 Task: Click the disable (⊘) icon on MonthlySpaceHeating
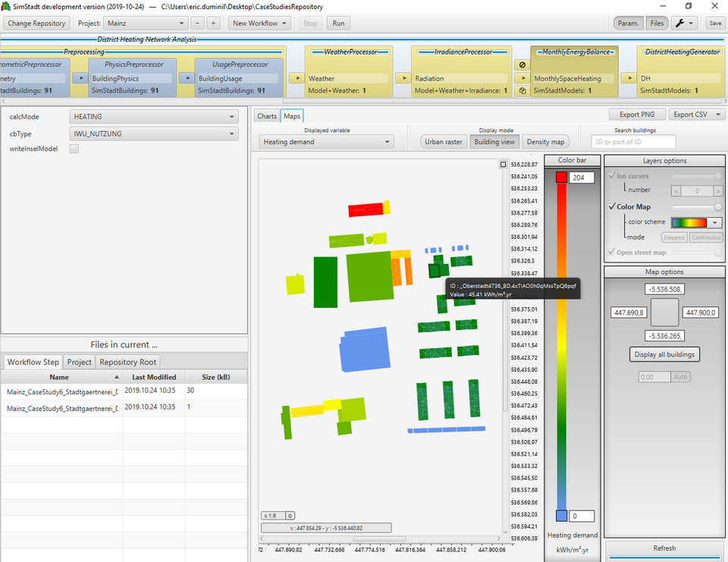click(522, 64)
